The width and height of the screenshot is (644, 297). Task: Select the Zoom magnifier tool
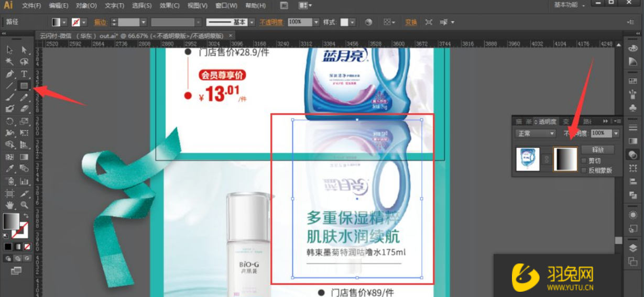tap(24, 204)
